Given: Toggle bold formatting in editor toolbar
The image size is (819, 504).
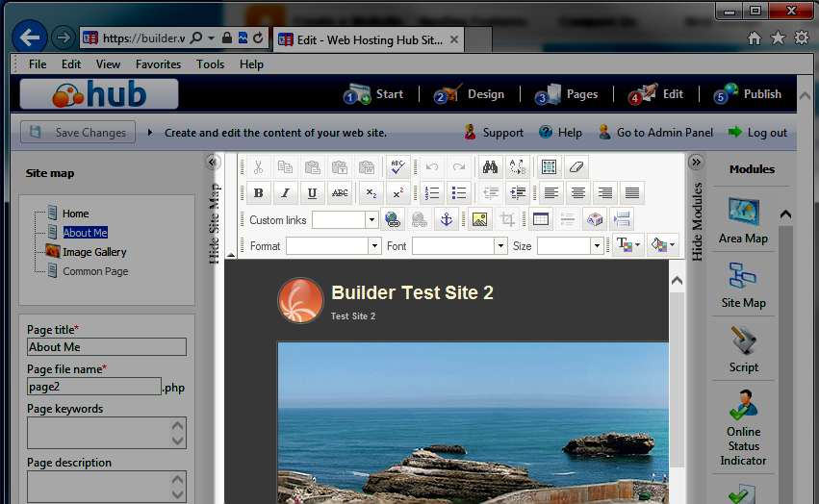Looking at the screenshot, I should point(258,193).
